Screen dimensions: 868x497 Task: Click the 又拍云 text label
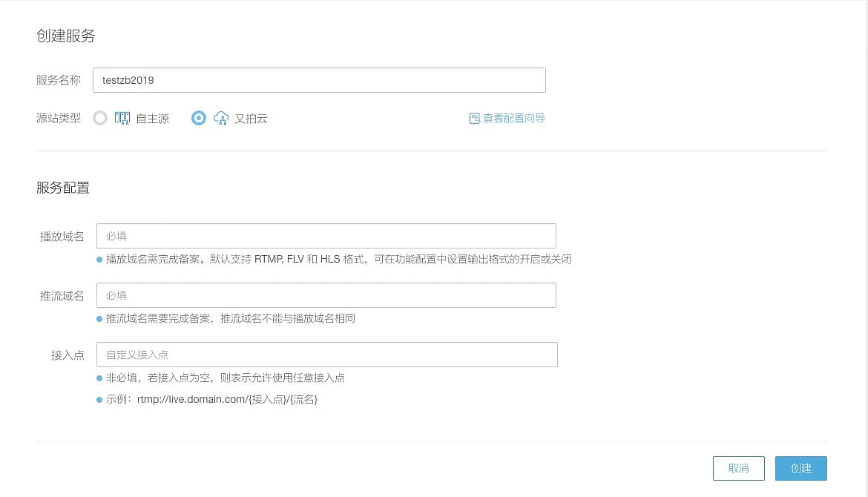(251, 119)
